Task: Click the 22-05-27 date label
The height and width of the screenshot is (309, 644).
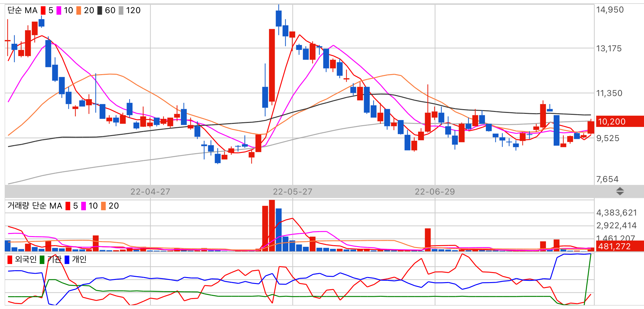Action: (292, 192)
